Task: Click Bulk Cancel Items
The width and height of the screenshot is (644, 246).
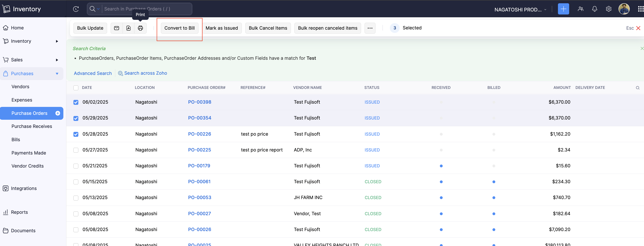Action: pos(268,28)
